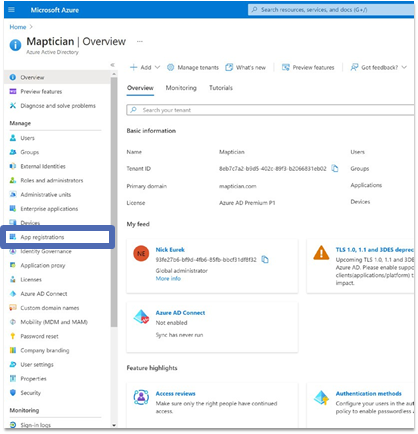Click the Company branding icon
Viewport: 418px width, 434px height.
[13, 350]
